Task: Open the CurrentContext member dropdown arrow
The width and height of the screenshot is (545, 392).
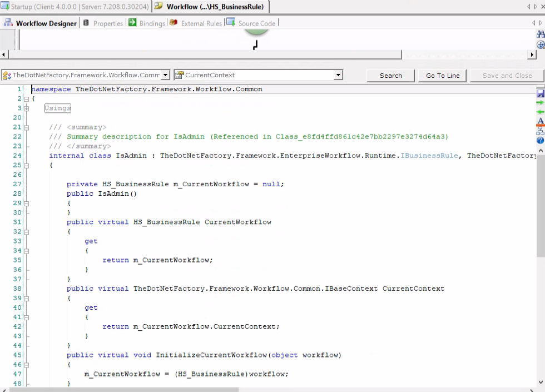Action: (x=338, y=75)
